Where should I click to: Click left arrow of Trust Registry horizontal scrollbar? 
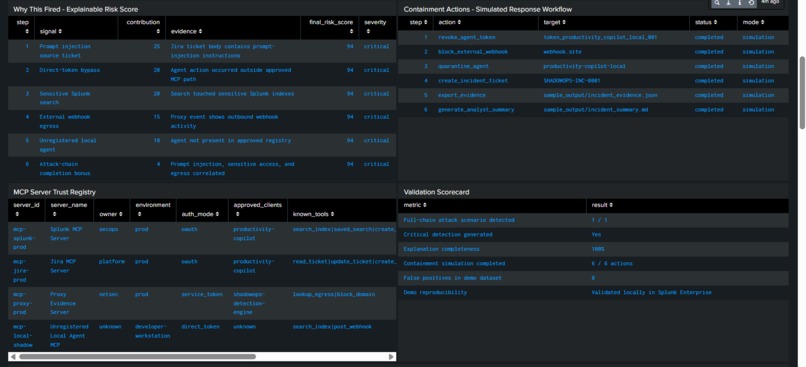coord(13,356)
